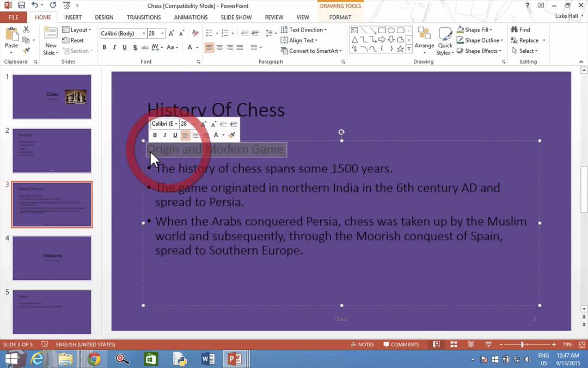Click Slide Show icon in status bar
This screenshot has height=368, width=588.
pyautogui.click(x=488, y=345)
